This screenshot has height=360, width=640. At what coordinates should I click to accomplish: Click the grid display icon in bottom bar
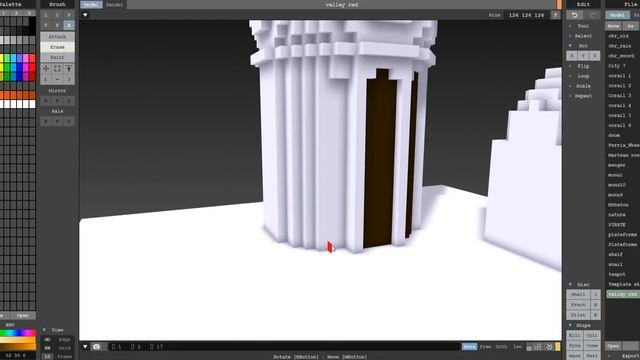(538, 347)
